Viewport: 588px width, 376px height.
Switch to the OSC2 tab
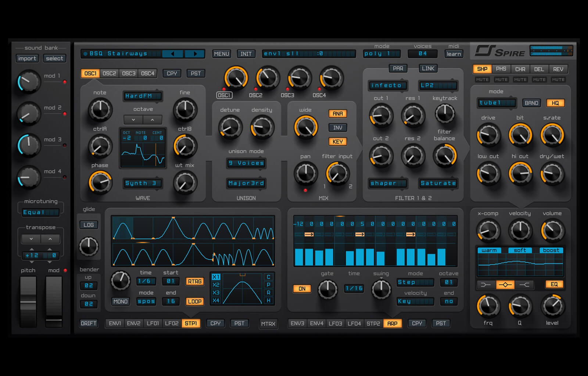point(109,73)
